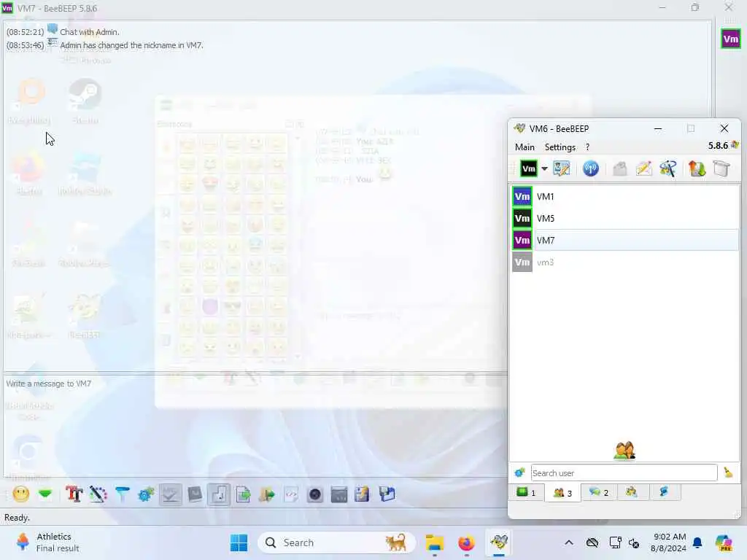Screen dimensions: 747x560
Task: Click the edit profile icon in VM6 toolbar
Action: 561,168
